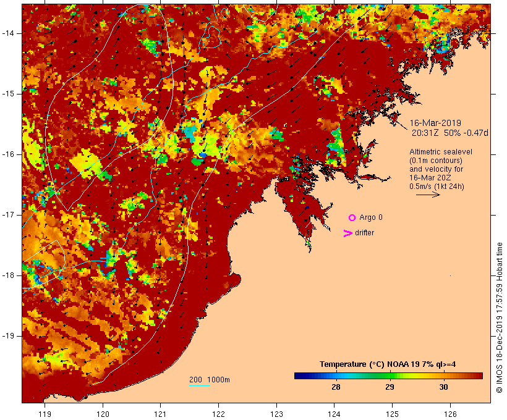507x420 pixels.
Task: Click the colorbar tick label 28
Action: 336,387
